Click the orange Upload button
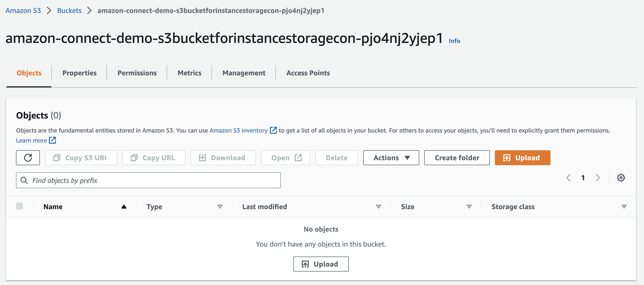Image resolution: width=644 pixels, height=285 pixels. click(523, 158)
